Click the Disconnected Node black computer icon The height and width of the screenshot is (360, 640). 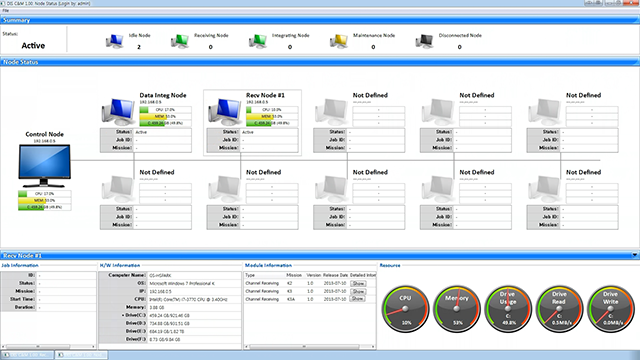(424, 41)
